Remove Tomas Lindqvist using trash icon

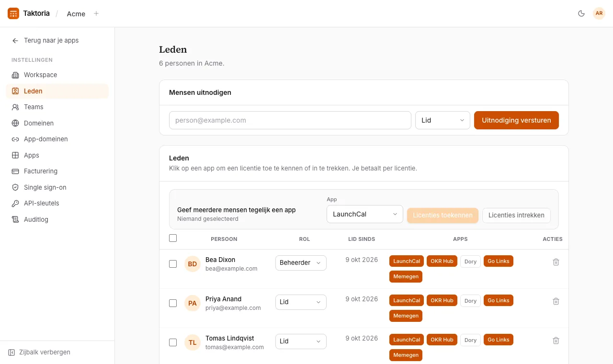pos(556,341)
